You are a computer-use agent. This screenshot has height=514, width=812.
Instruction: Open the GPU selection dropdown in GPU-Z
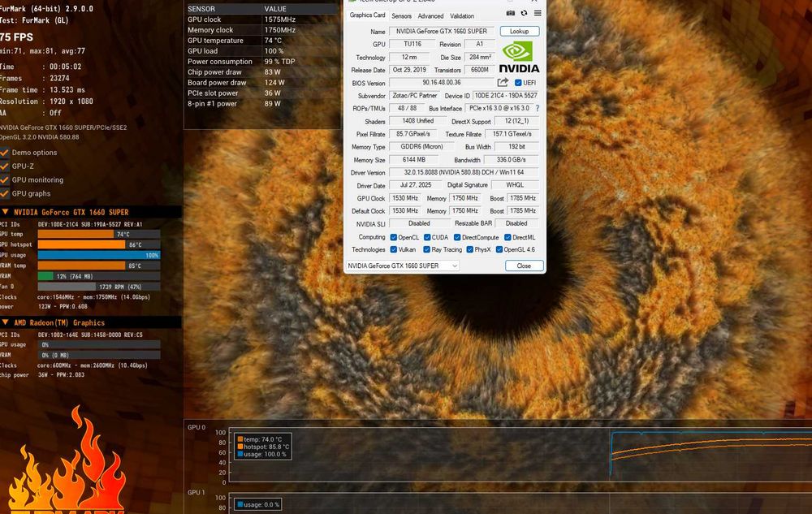402,266
